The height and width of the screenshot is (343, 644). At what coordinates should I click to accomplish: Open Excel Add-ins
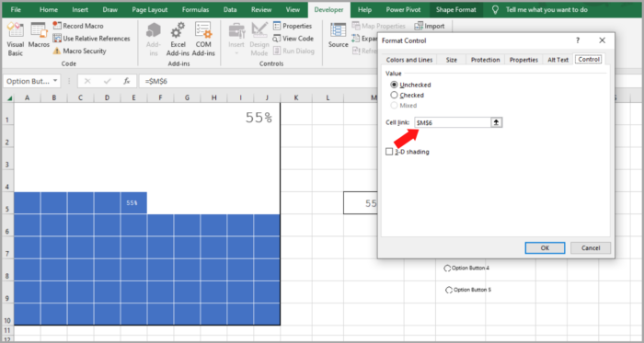(178, 40)
